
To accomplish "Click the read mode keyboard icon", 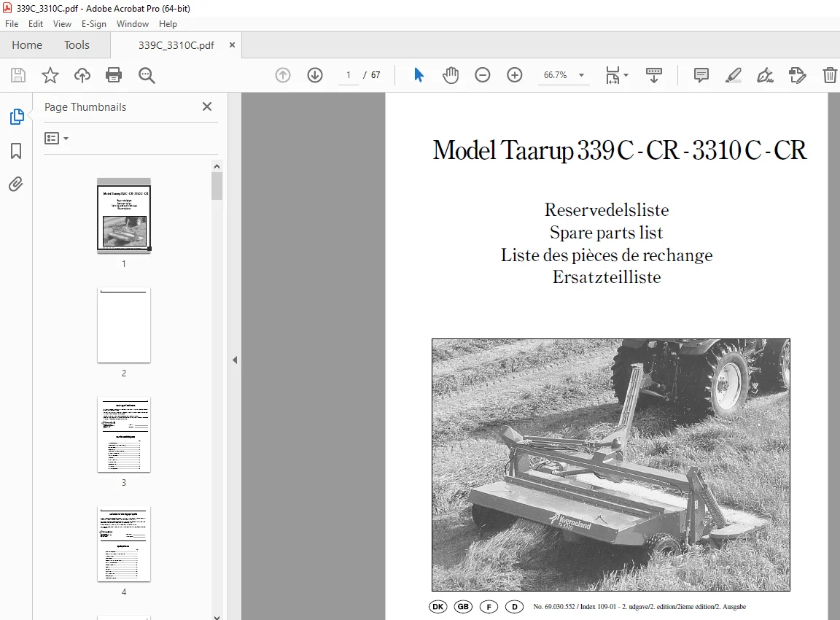I will click(654, 75).
